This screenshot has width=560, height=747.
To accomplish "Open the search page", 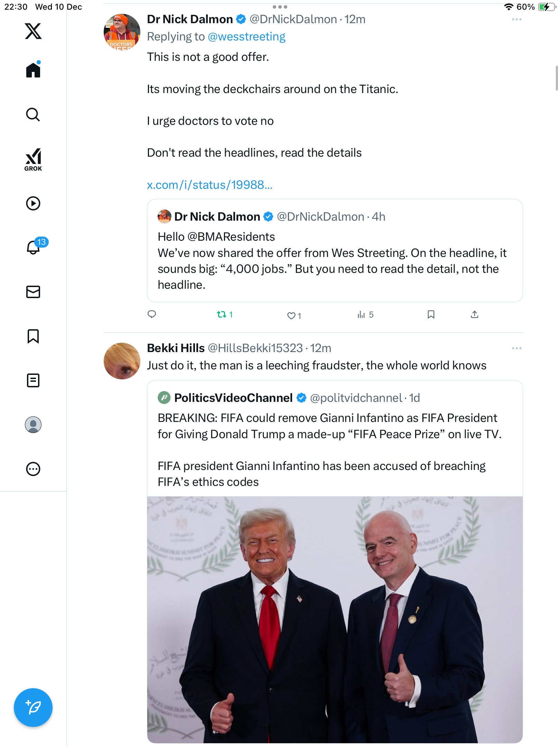I will click(33, 114).
